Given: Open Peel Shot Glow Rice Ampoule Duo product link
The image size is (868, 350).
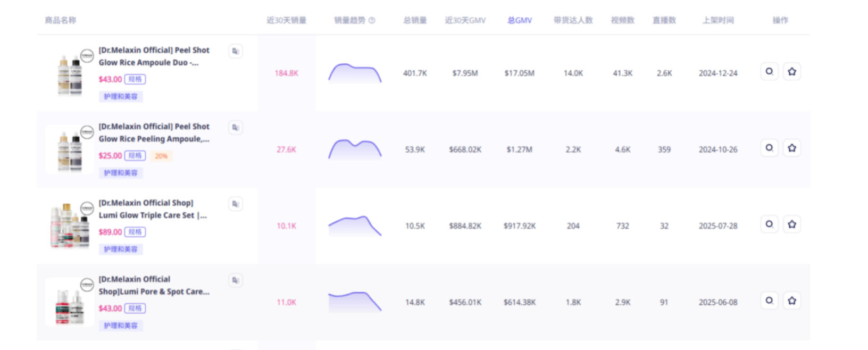Looking at the screenshot, I should [x=154, y=56].
